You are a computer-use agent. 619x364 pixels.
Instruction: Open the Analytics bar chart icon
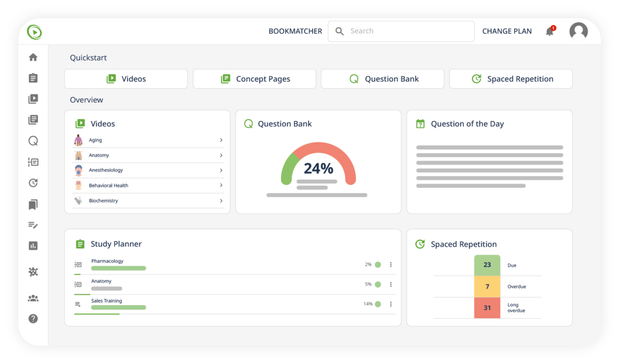tap(33, 246)
